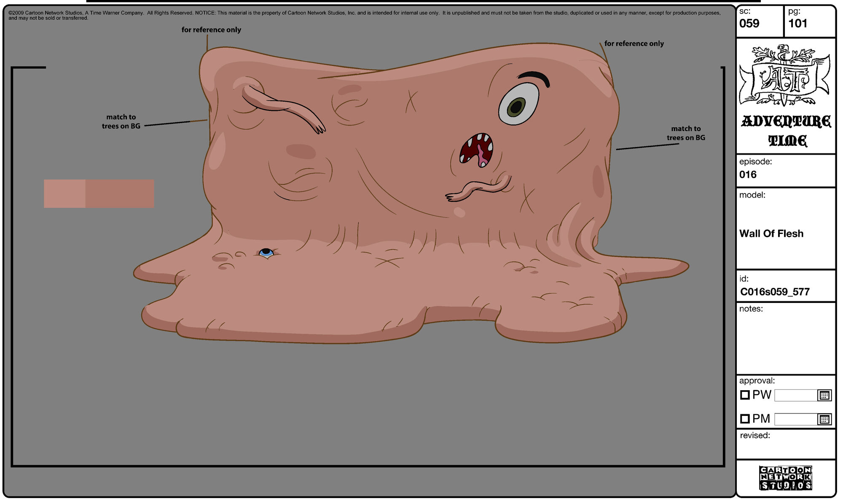Image resolution: width=843 pixels, height=504 pixels.
Task: Click the right 'for reference only' label
Action: click(634, 43)
